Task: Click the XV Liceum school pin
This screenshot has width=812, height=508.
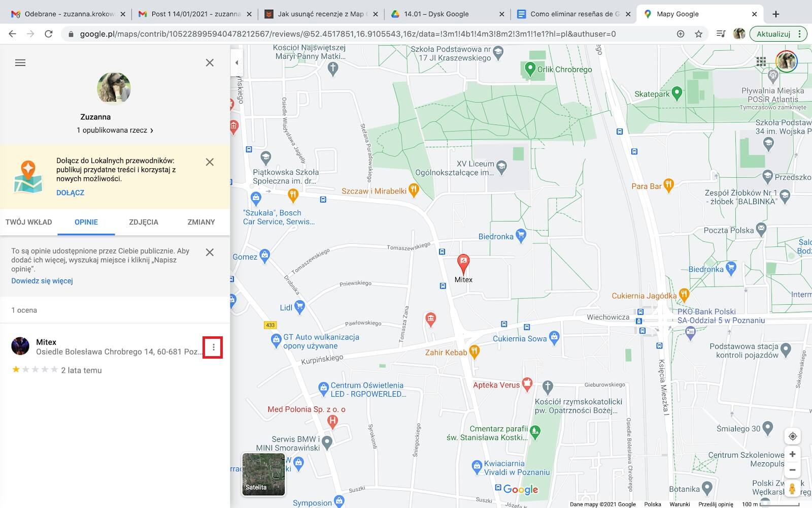Action: pos(501,167)
